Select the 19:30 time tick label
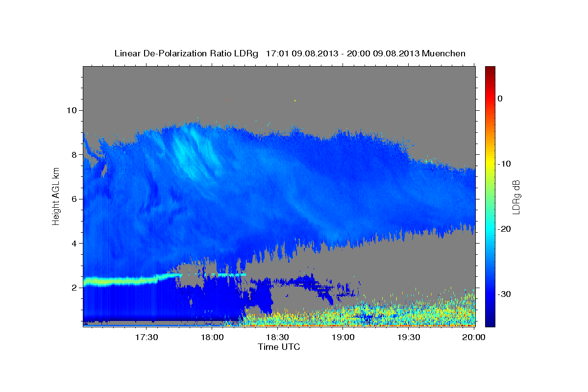 (409, 338)
